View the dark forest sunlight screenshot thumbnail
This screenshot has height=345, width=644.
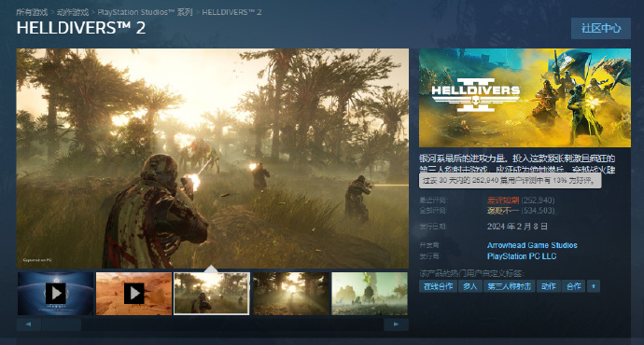[x=291, y=294]
